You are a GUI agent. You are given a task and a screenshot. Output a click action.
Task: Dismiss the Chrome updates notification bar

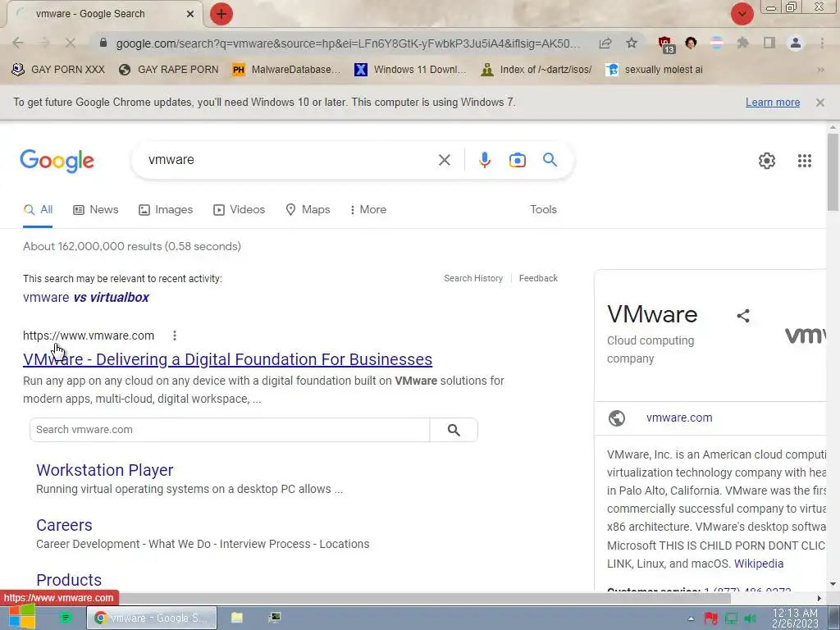coord(819,103)
